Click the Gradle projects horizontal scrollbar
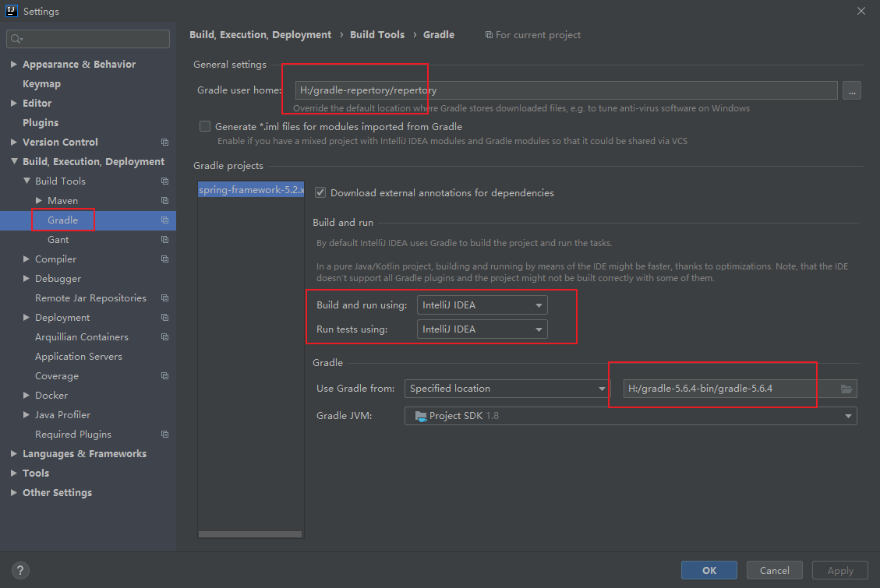The height and width of the screenshot is (588, 880). [250, 534]
